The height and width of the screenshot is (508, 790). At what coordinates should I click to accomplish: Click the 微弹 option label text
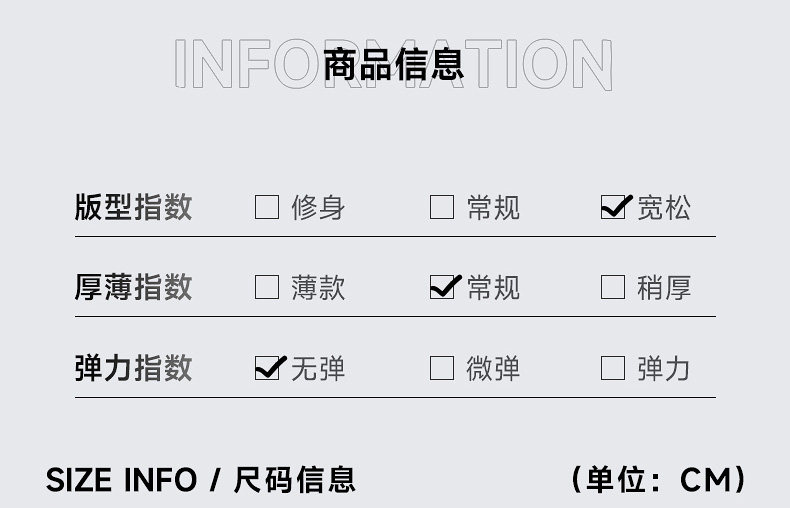point(493,368)
